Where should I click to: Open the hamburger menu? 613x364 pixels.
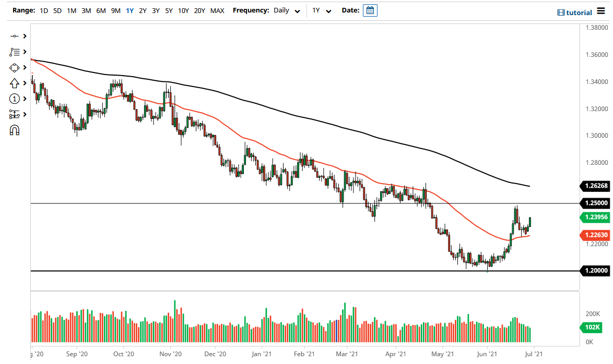click(x=602, y=11)
